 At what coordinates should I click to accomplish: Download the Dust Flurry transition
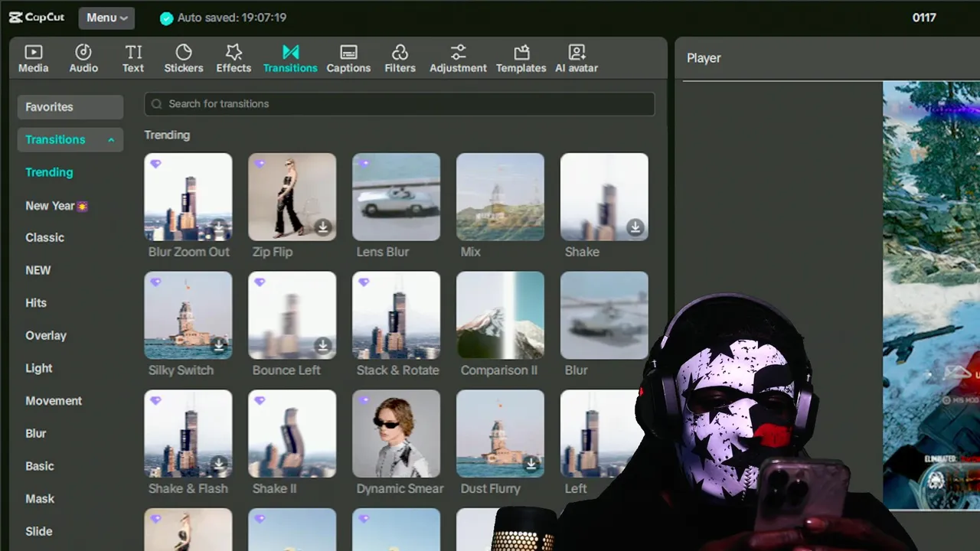coord(531,465)
